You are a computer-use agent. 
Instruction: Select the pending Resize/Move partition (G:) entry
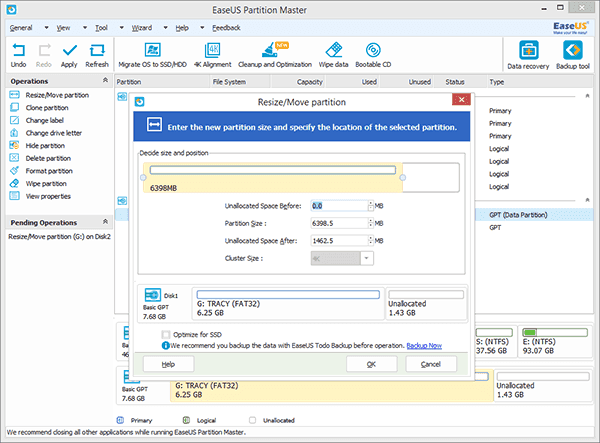[59, 236]
